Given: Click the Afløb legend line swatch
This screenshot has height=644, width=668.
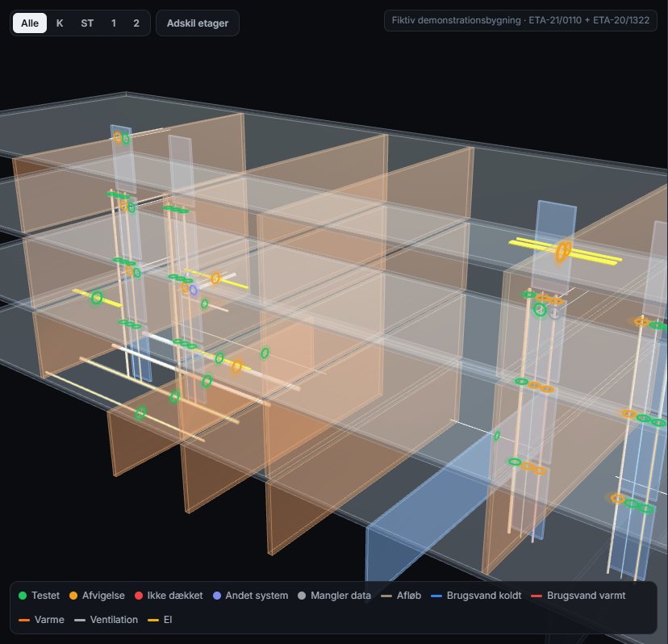Looking at the screenshot, I should 386,596.
